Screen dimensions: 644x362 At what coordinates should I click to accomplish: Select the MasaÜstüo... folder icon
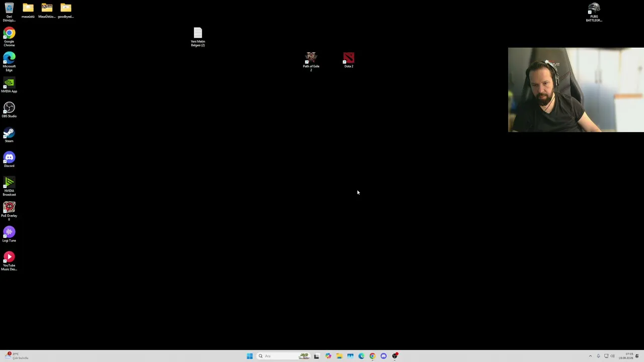(x=47, y=11)
